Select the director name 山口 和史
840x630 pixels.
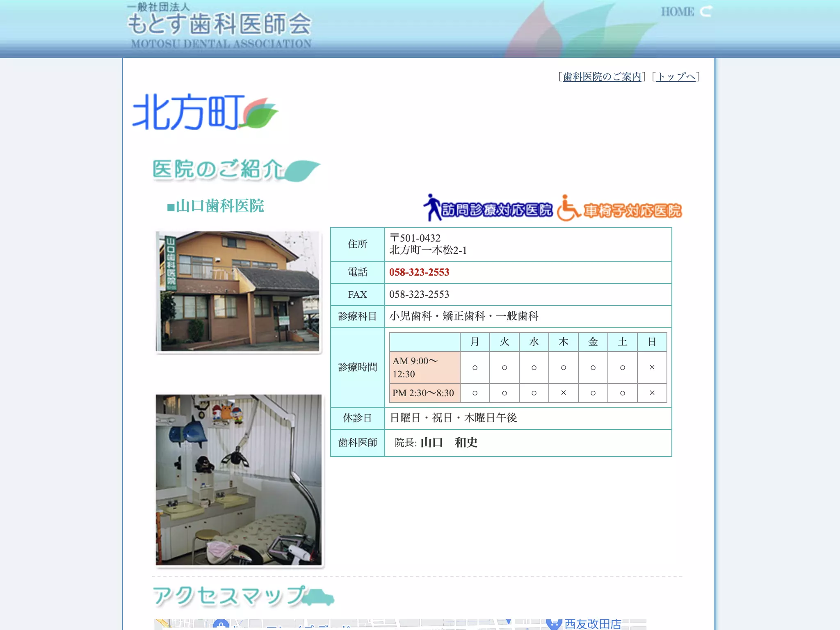coord(449,443)
